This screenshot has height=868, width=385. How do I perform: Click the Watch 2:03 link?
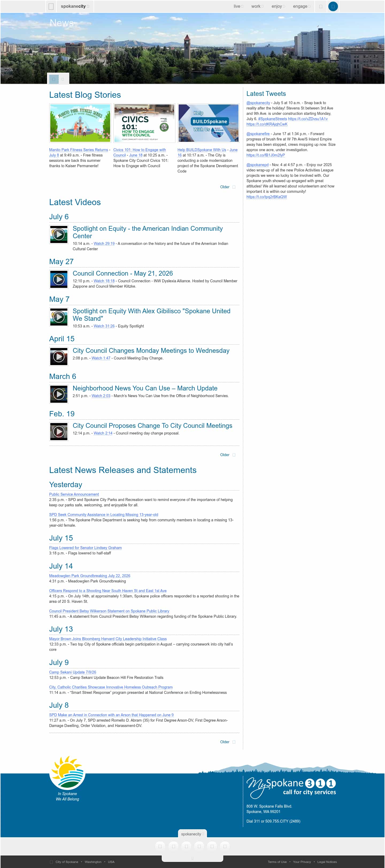pyautogui.click(x=101, y=396)
